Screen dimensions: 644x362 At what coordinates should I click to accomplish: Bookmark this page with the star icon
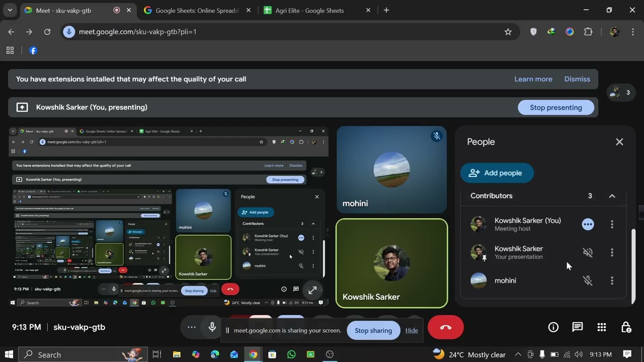click(508, 32)
